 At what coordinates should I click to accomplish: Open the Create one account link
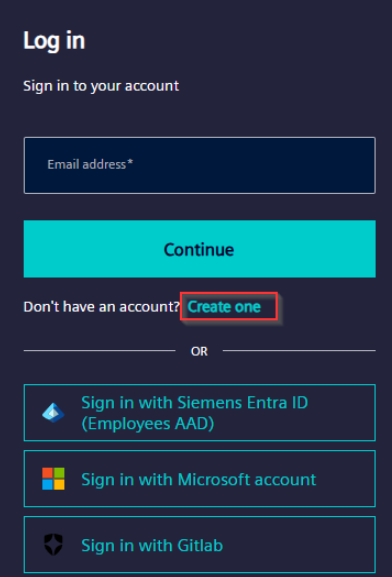pyautogui.click(x=224, y=307)
